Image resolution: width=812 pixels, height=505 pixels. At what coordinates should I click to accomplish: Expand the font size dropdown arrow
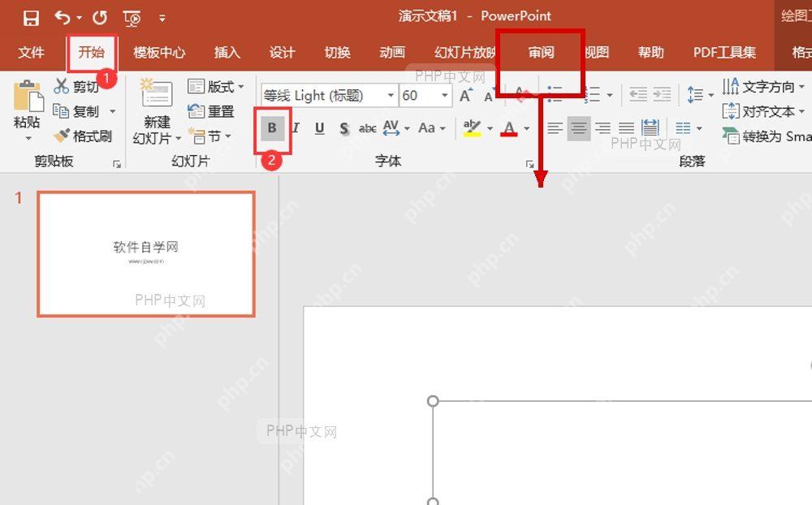(444, 95)
